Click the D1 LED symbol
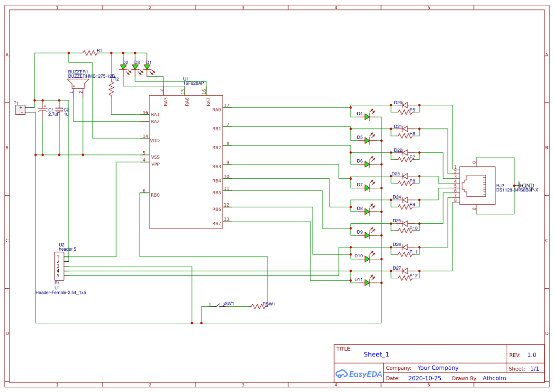 coord(147,67)
